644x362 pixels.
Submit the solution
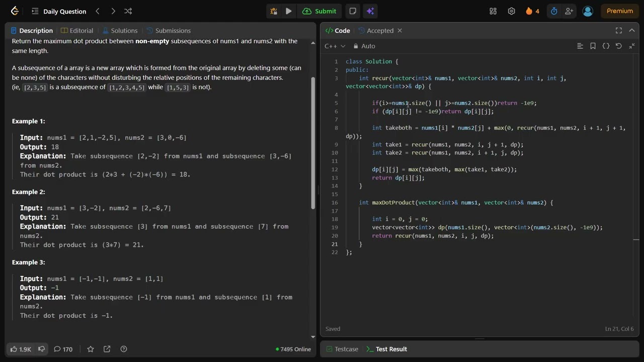pyautogui.click(x=319, y=11)
